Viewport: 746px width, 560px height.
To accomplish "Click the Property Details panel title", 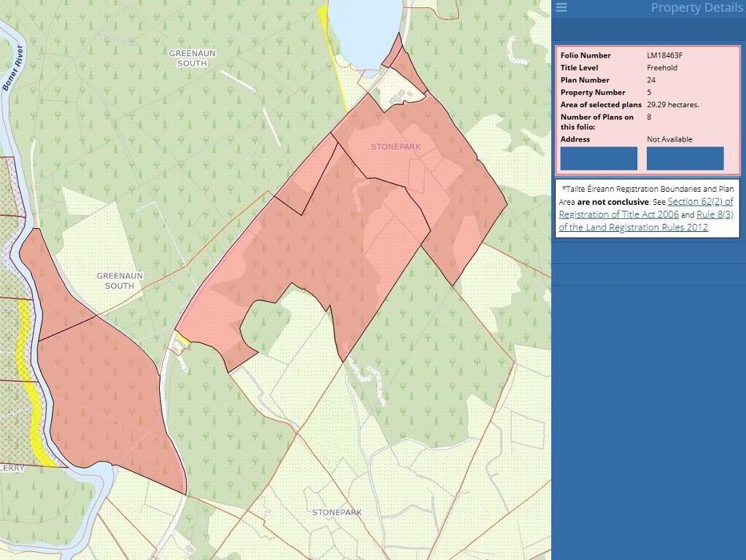I will click(x=696, y=8).
